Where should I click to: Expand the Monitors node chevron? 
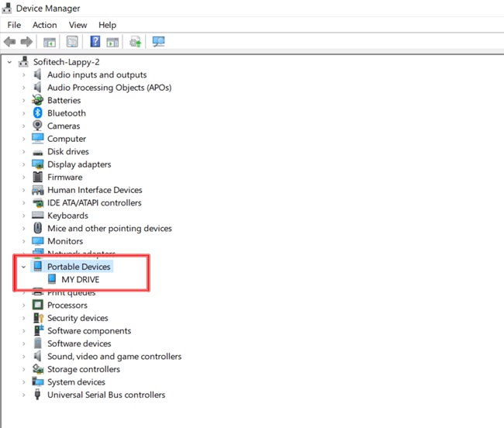point(23,241)
